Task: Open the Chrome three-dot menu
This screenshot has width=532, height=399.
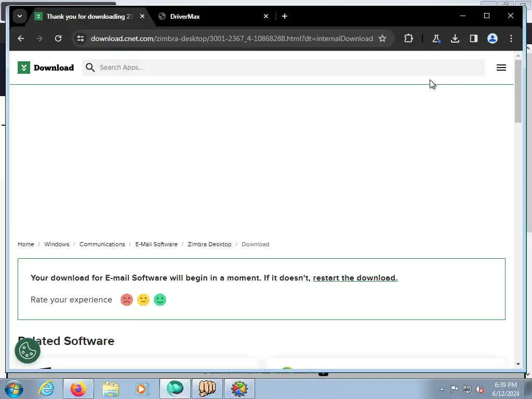Action: pos(511,38)
